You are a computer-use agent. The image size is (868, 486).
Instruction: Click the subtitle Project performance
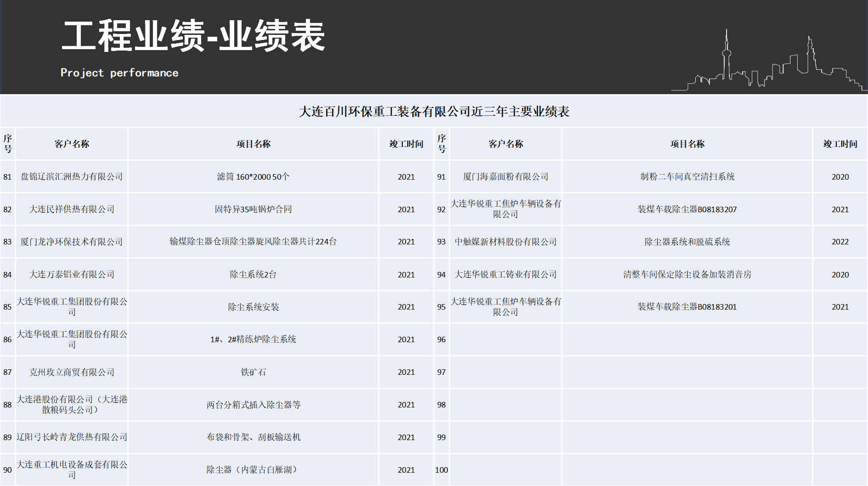point(119,73)
